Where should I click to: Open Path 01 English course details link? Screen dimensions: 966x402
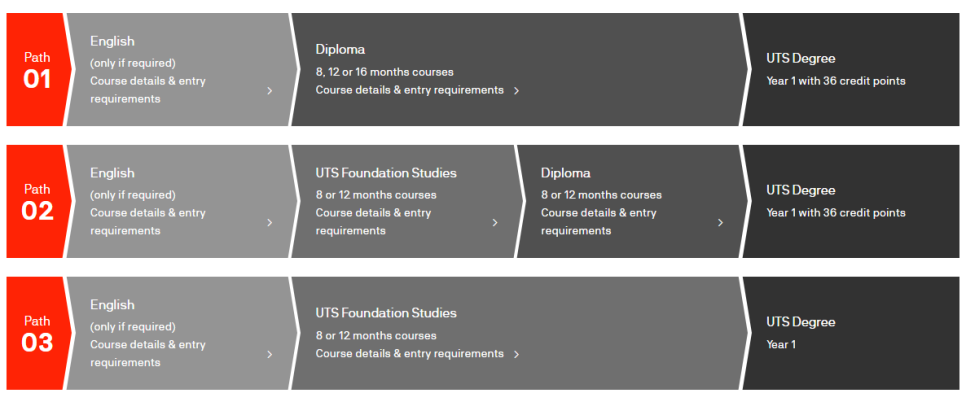(x=148, y=90)
